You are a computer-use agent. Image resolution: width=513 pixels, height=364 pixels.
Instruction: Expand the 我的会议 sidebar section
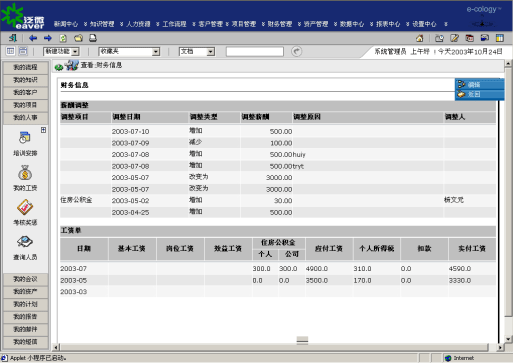tap(25, 279)
